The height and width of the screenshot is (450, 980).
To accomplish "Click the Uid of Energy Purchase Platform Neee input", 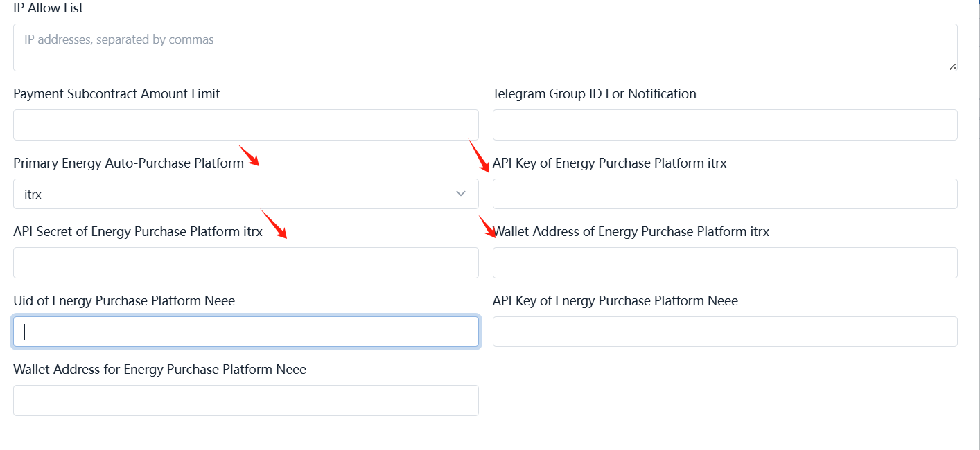I will click(x=246, y=332).
